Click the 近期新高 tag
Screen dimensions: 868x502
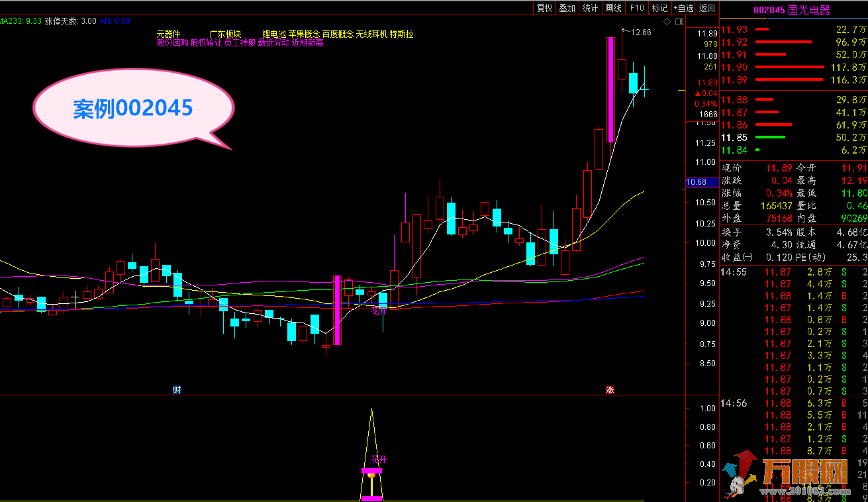pos(308,43)
